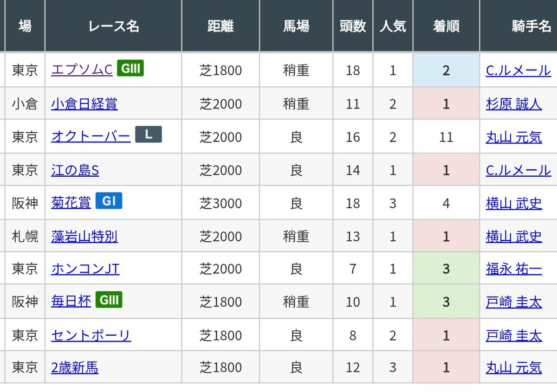The height and width of the screenshot is (392, 557).
Task: Click jockey 福永 祐一 link
Action: click(x=514, y=269)
